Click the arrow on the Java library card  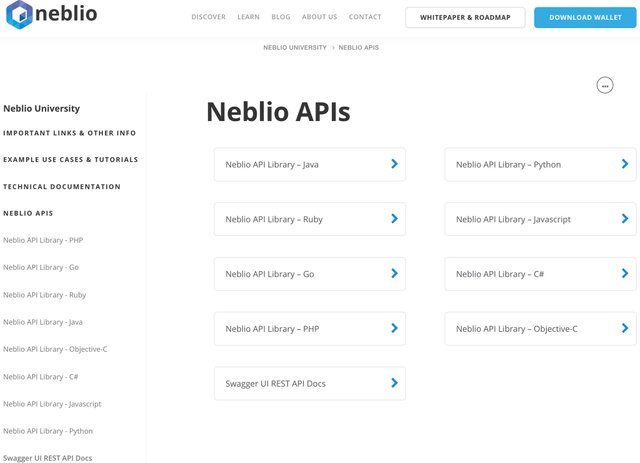(394, 164)
